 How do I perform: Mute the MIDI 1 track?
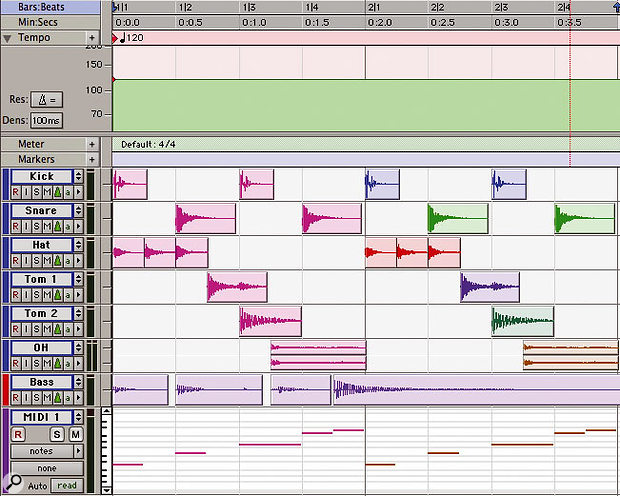tap(76, 435)
